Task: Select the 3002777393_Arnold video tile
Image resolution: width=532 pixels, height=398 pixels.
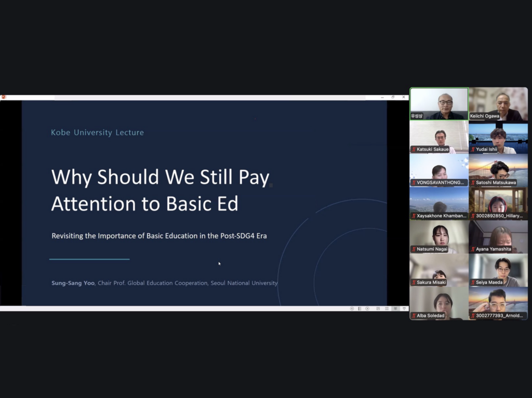Action: click(498, 303)
